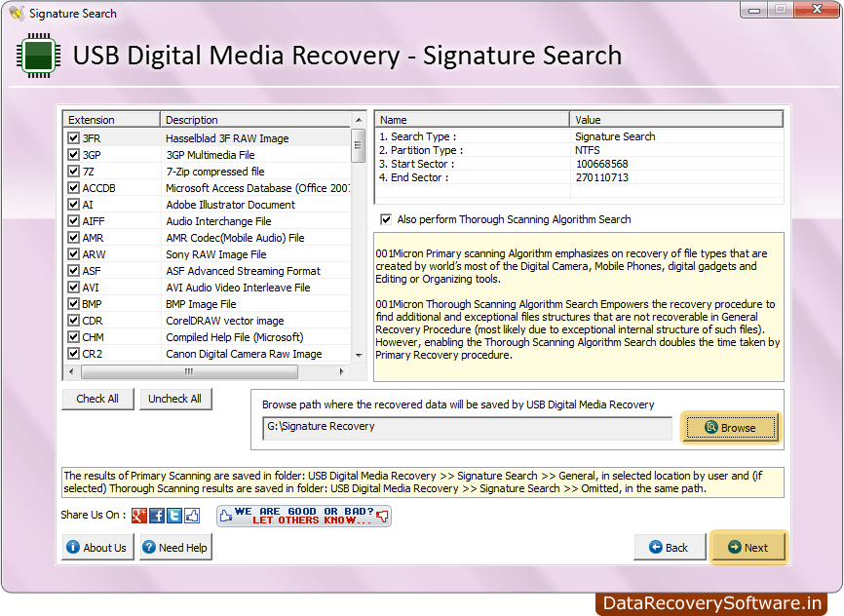The image size is (844, 616).
Task: Proceed with the Next button
Action: click(x=748, y=547)
